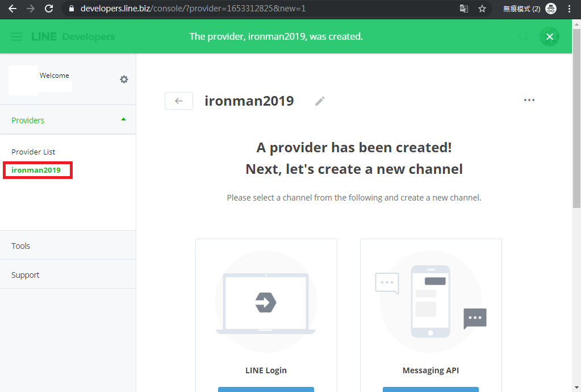This screenshot has width=581, height=392.
Task: Select the Messaging API channel illustration
Action: tap(430, 302)
